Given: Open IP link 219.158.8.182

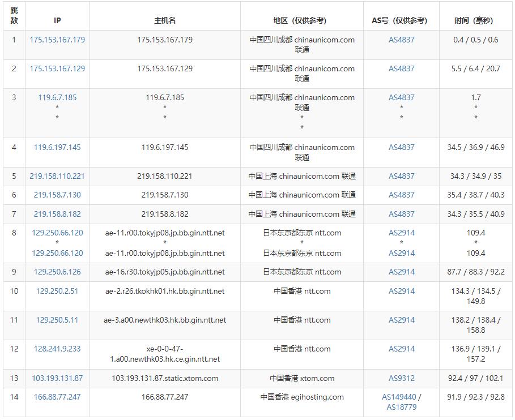Looking at the screenshot, I should point(57,214).
